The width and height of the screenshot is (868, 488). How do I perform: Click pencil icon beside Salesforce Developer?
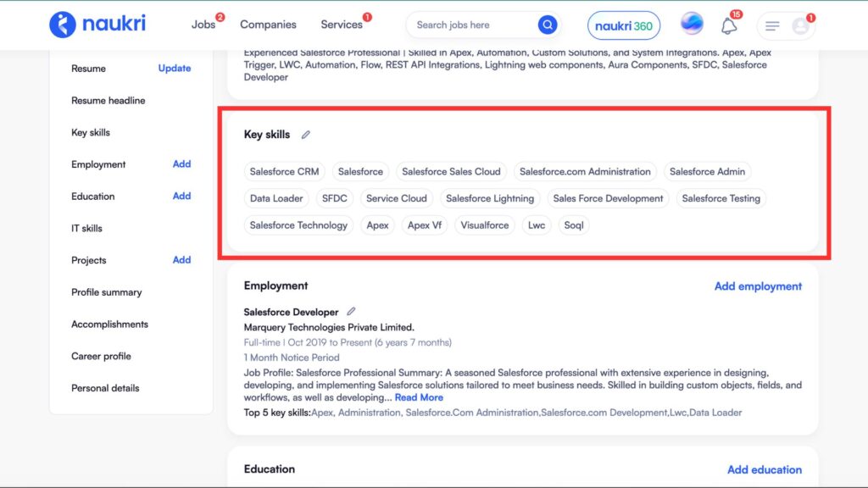click(351, 312)
